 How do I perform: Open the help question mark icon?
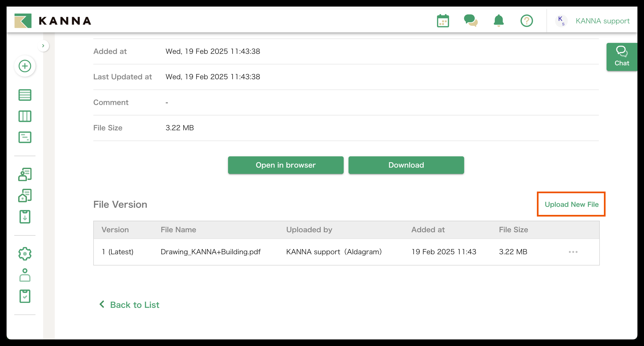pyautogui.click(x=527, y=21)
